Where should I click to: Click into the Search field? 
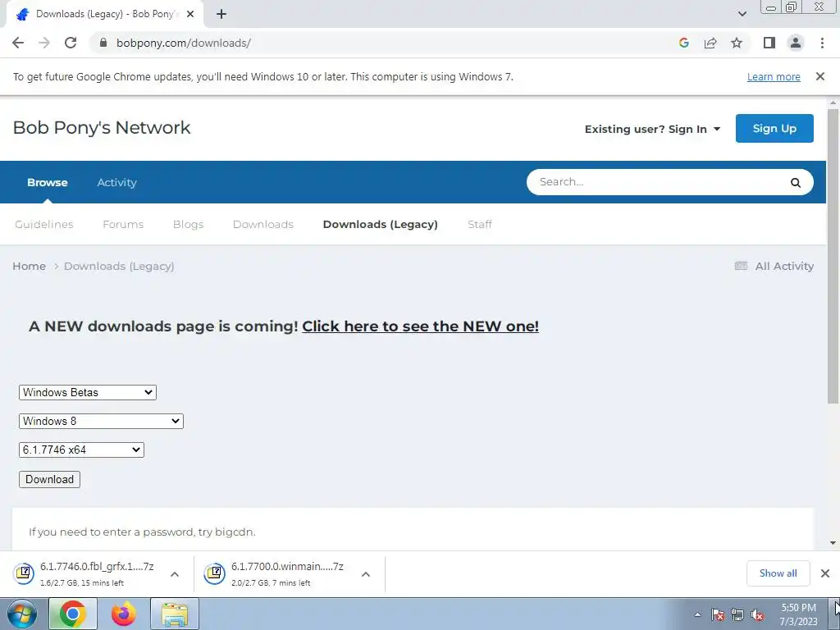pos(658,182)
